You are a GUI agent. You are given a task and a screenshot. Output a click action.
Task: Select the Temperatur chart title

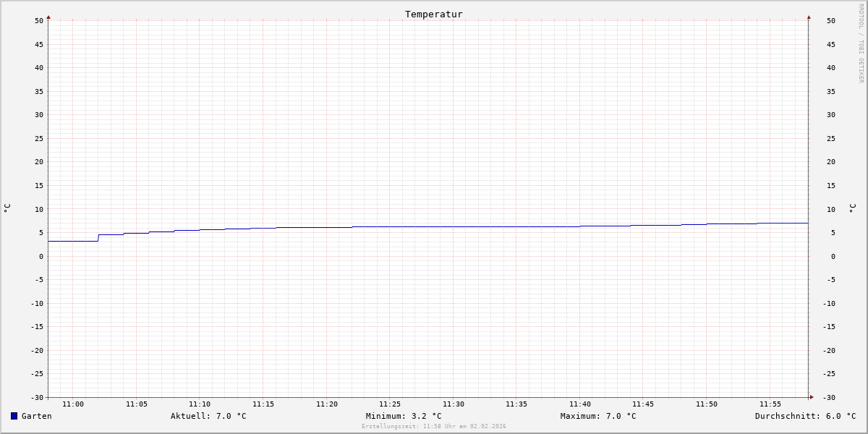click(434, 14)
